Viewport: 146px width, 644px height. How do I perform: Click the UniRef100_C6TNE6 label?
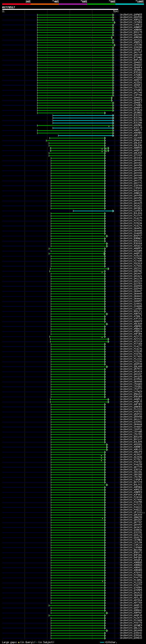pos(131,540)
